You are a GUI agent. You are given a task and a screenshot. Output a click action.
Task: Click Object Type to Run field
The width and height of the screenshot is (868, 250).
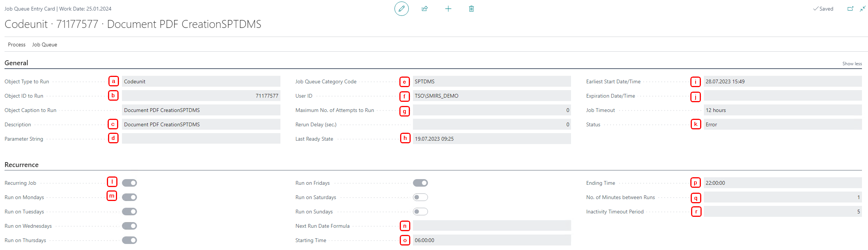pos(201,81)
